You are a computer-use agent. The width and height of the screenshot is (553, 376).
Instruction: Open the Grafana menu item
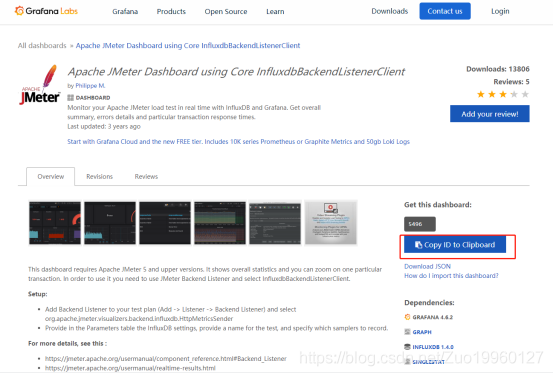[125, 12]
